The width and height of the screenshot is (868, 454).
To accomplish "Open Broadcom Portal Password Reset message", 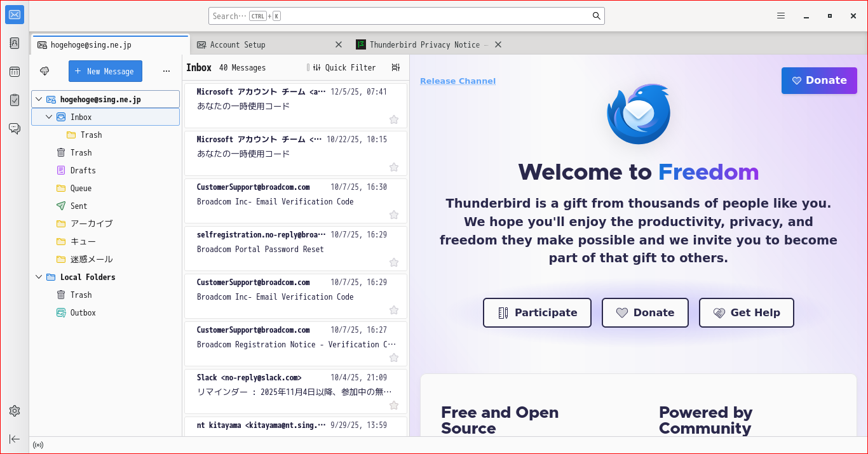I will pos(295,248).
